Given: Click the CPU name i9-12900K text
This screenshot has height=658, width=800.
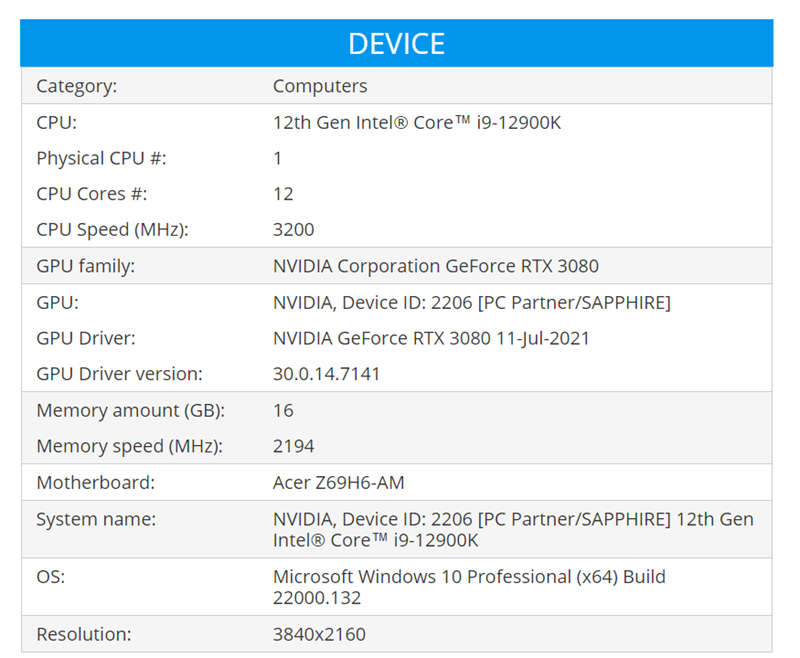Looking at the screenshot, I should [417, 122].
